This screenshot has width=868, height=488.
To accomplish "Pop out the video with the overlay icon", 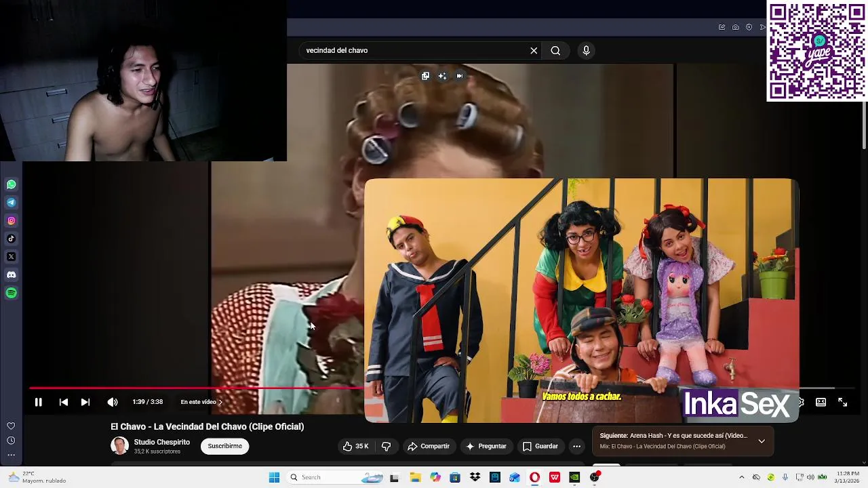I will (x=425, y=76).
